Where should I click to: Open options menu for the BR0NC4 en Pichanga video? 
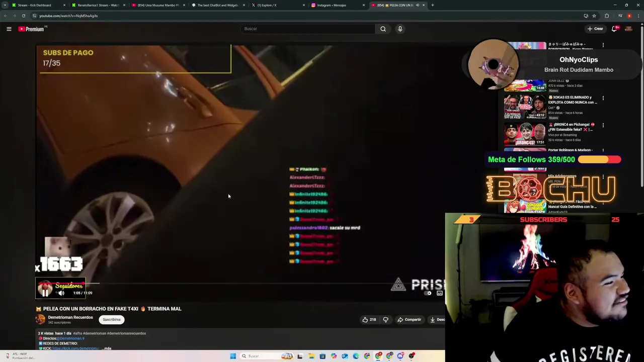tap(603, 125)
